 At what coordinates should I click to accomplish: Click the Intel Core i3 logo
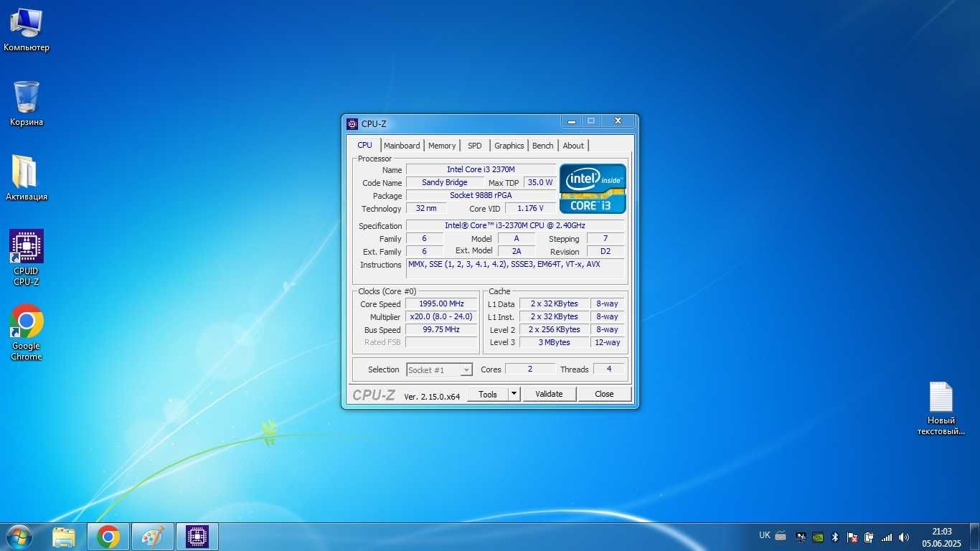(593, 189)
